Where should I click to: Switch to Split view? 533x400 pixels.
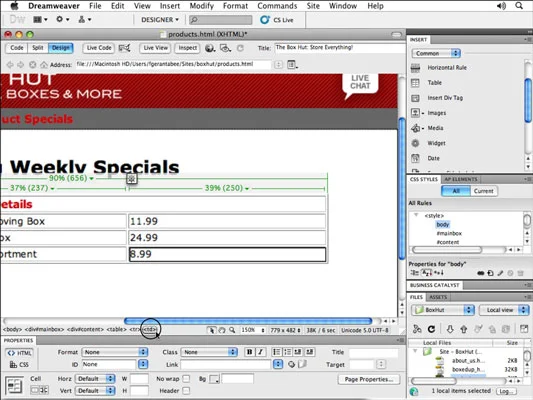[38, 48]
